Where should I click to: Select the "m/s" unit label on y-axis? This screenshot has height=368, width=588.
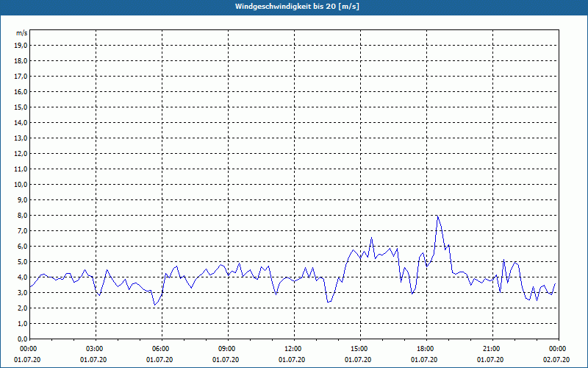(21, 33)
